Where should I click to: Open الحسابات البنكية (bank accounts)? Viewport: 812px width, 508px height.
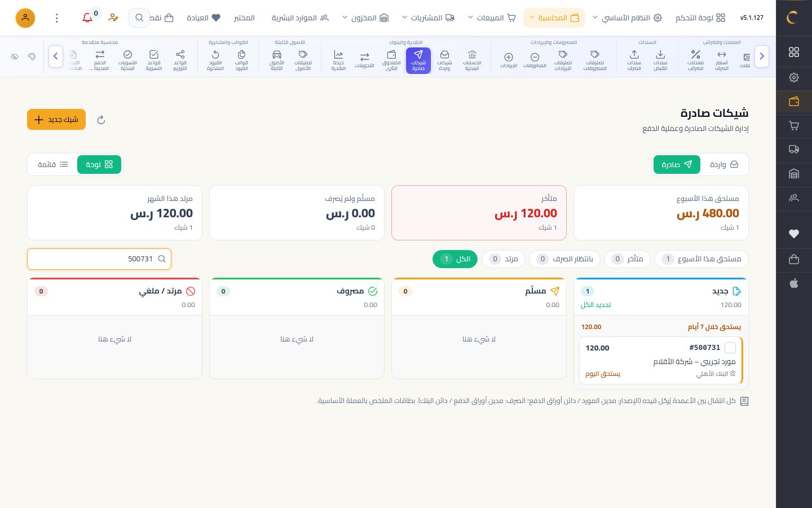(472, 60)
